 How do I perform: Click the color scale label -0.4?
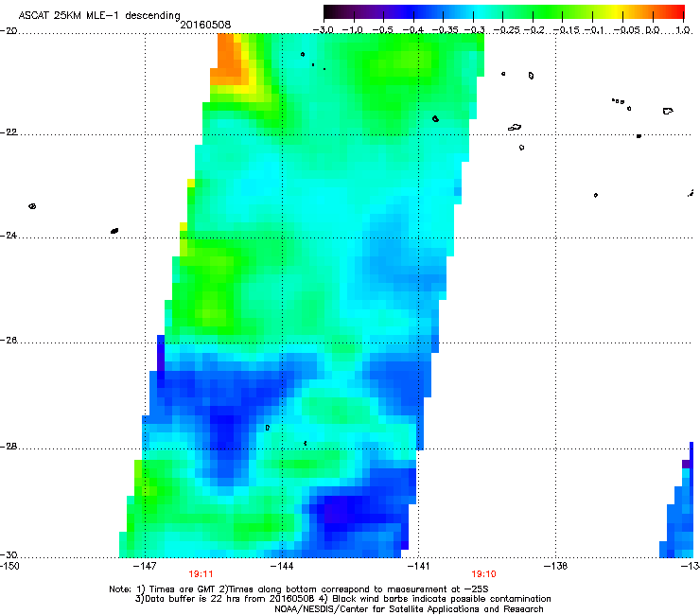(x=413, y=30)
